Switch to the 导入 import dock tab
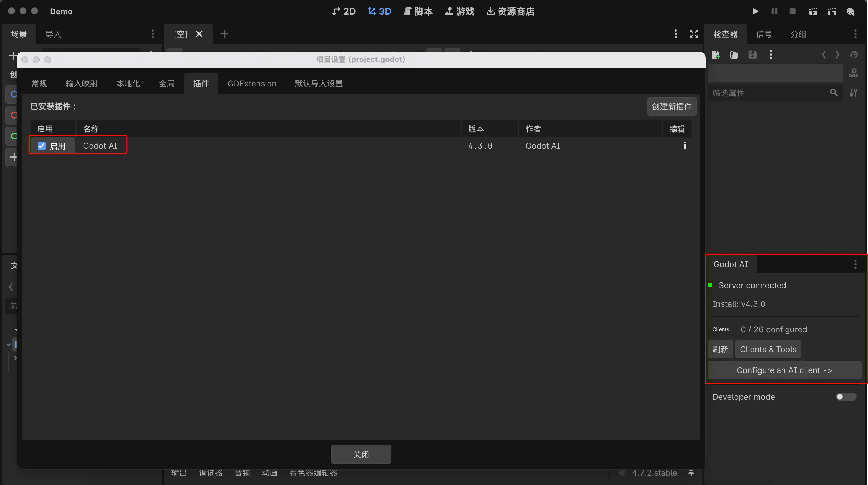 click(x=53, y=34)
